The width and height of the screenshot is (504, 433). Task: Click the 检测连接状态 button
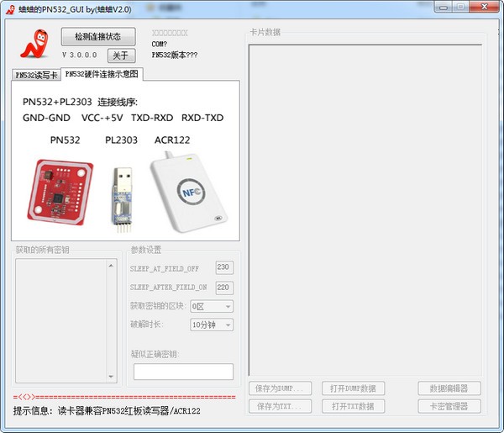click(98, 36)
